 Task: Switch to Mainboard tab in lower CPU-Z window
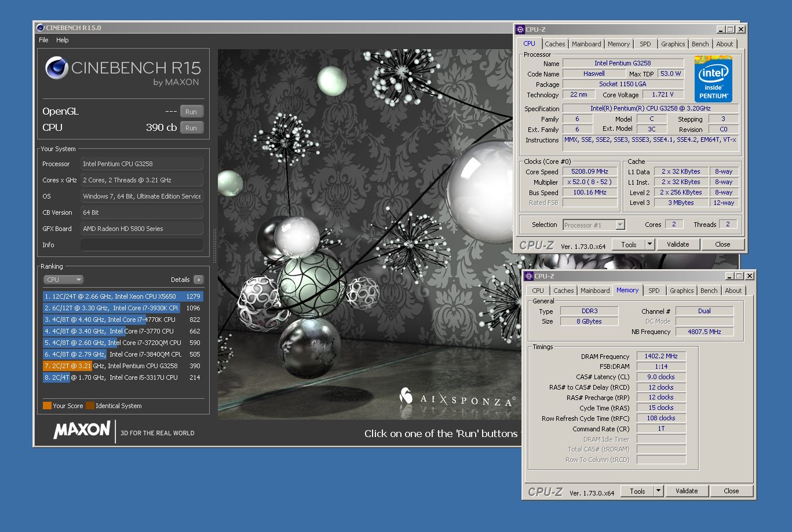tap(595, 291)
